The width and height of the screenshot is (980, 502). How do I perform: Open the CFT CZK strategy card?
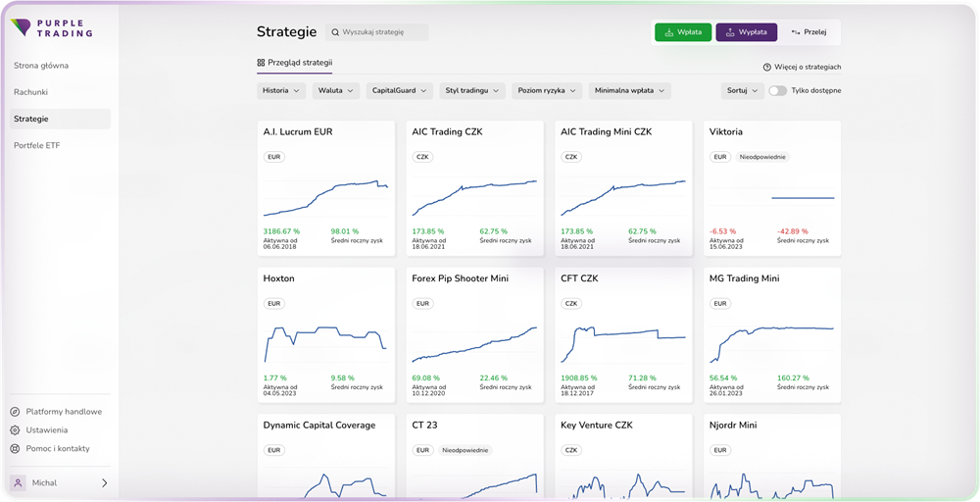click(623, 335)
